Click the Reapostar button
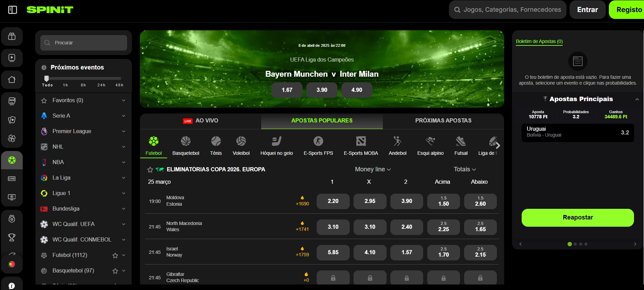This screenshot has height=290, width=644. point(577,218)
